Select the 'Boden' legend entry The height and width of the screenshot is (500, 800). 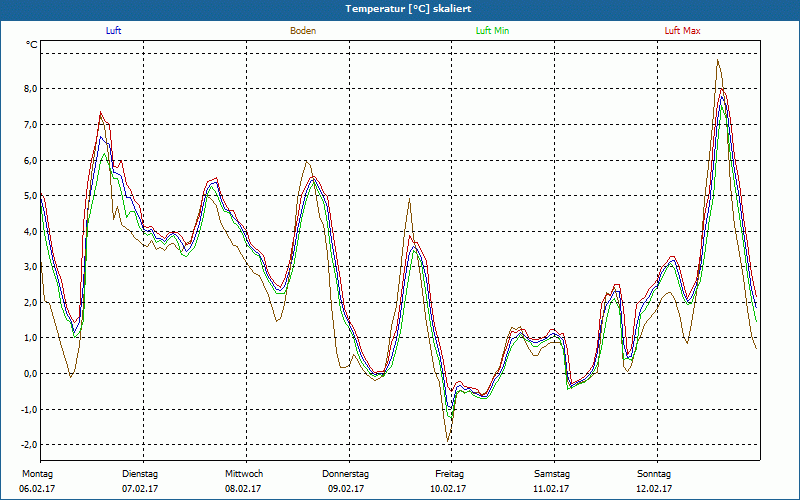click(x=303, y=31)
